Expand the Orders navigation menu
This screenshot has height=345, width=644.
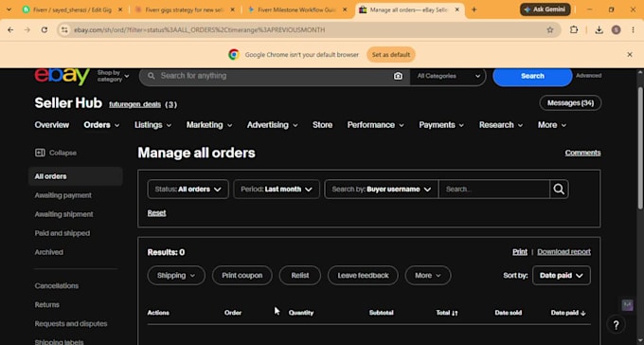pos(101,125)
